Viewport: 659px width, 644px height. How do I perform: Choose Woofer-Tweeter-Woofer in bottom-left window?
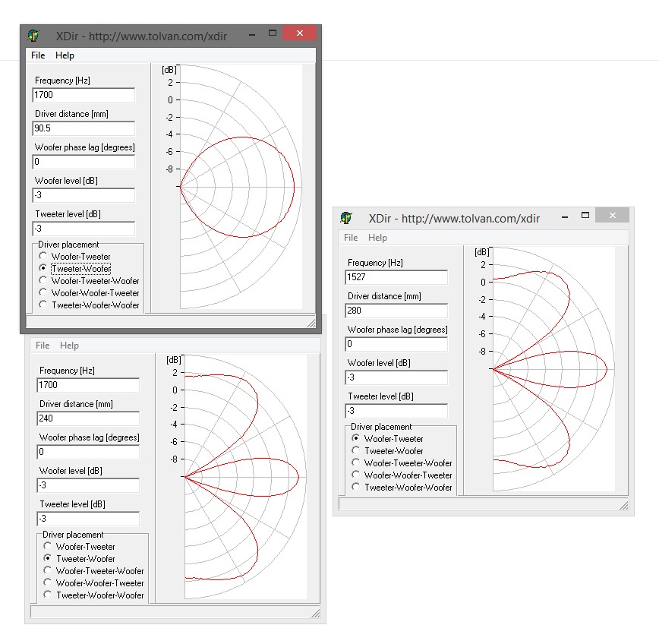point(93,571)
